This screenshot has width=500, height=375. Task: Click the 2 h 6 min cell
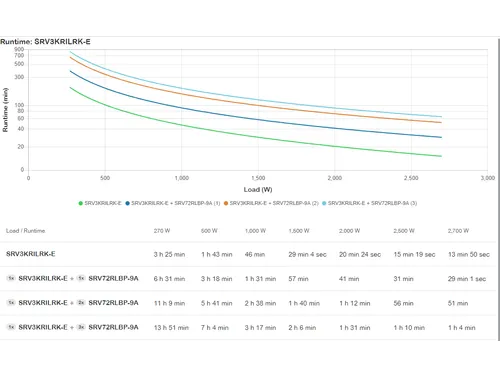tap(302, 328)
